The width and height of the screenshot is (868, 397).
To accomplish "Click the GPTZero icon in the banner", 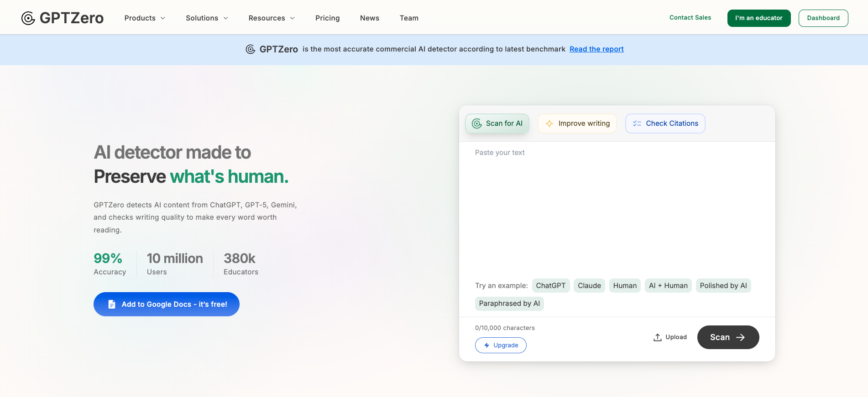I will pyautogui.click(x=251, y=49).
